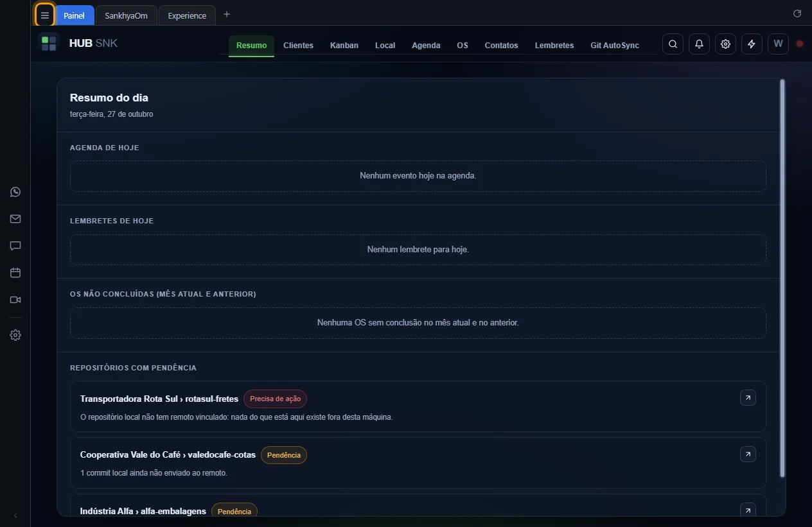Open the Agenda section
The image size is (812, 527).
(x=426, y=46)
